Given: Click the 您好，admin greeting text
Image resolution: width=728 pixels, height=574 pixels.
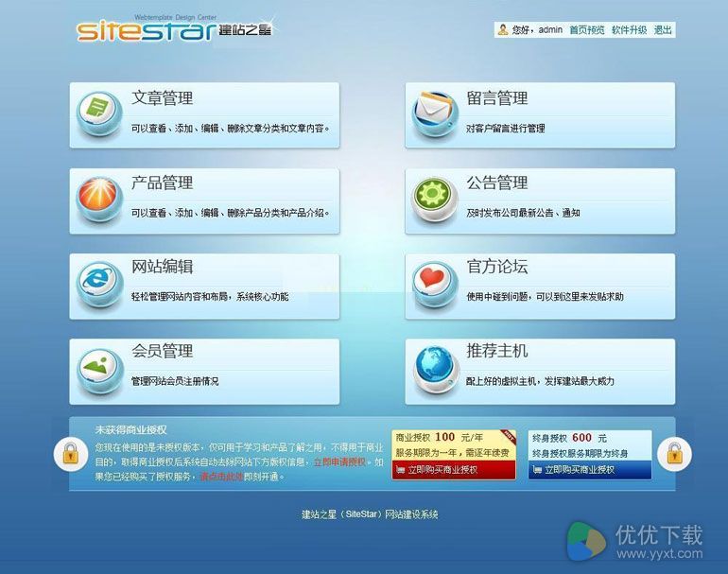Looking at the screenshot, I should coord(537,29).
